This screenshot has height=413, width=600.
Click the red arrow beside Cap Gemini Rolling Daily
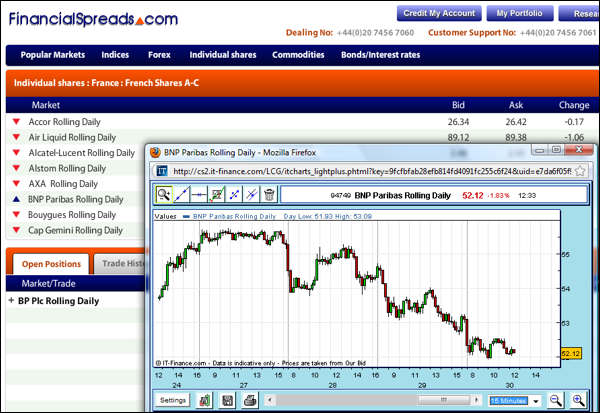tap(16, 230)
